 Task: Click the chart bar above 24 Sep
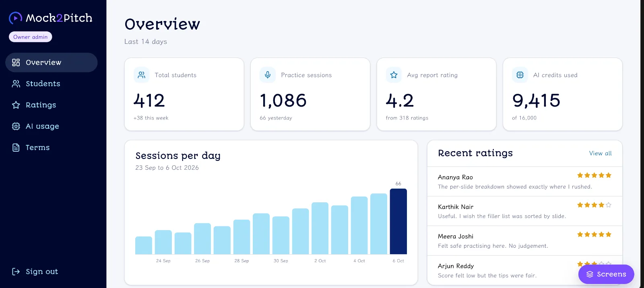163,242
